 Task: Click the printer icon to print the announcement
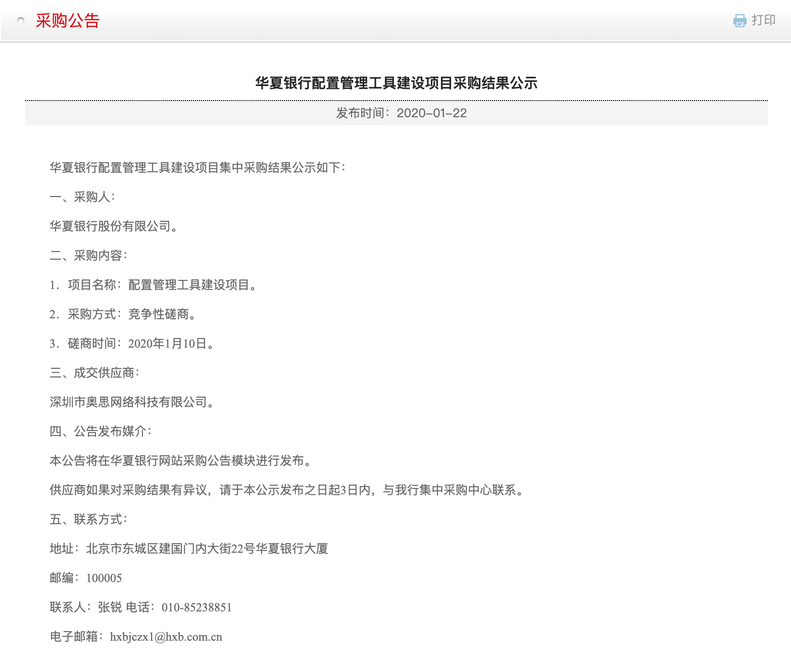[739, 21]
